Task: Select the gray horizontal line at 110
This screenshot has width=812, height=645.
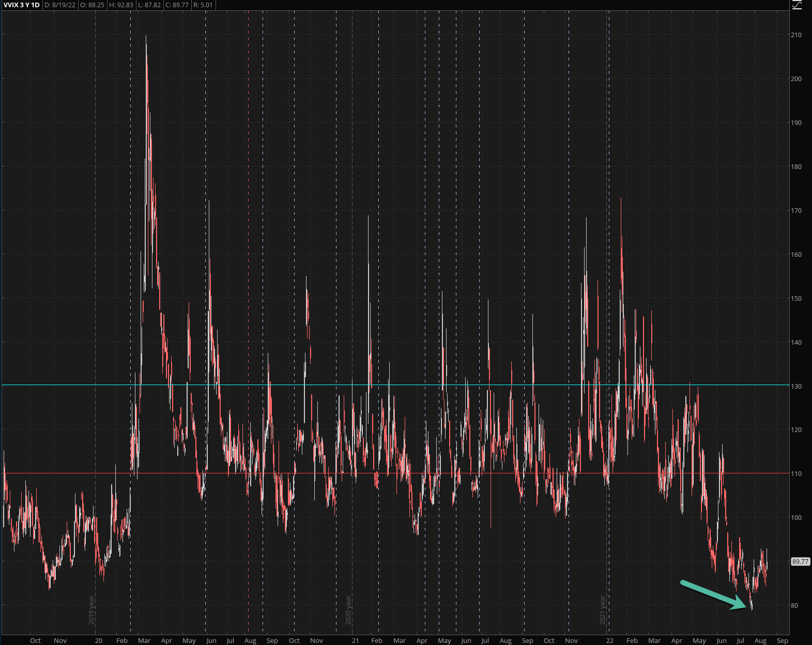Action: click(395, 473)
